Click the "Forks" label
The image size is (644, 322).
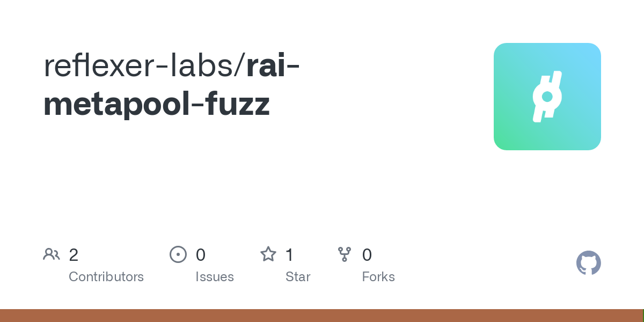[378, 277]
